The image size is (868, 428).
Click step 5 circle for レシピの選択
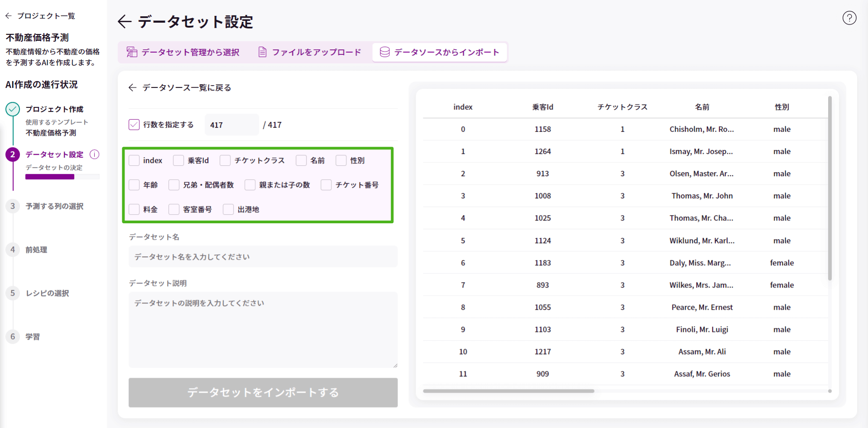[x=13, y=293]
